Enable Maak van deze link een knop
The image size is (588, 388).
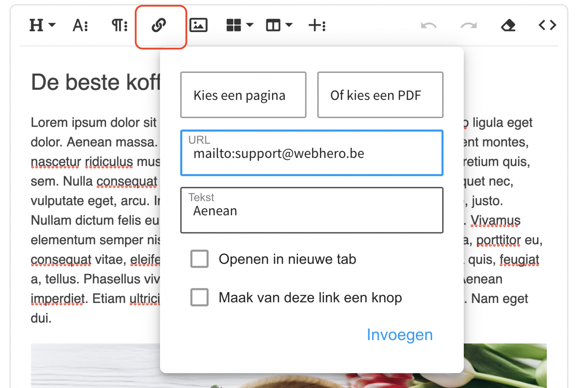click(x=199, y=297)
